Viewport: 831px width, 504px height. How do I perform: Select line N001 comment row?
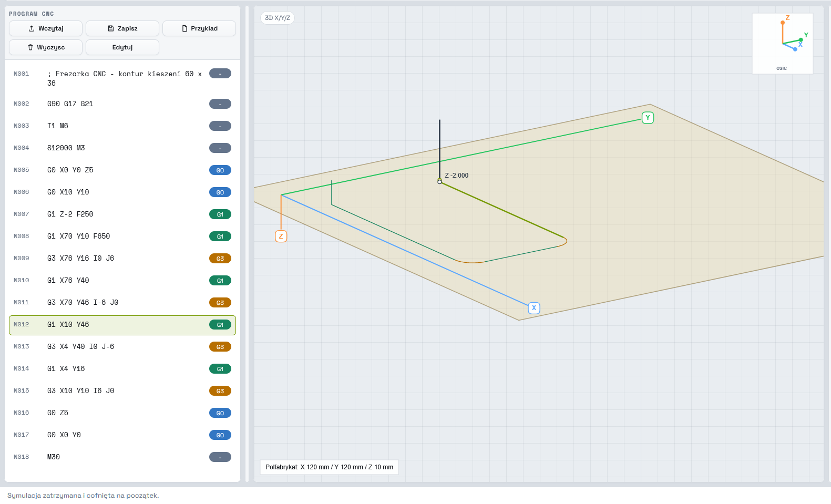[x=122, y=78]
